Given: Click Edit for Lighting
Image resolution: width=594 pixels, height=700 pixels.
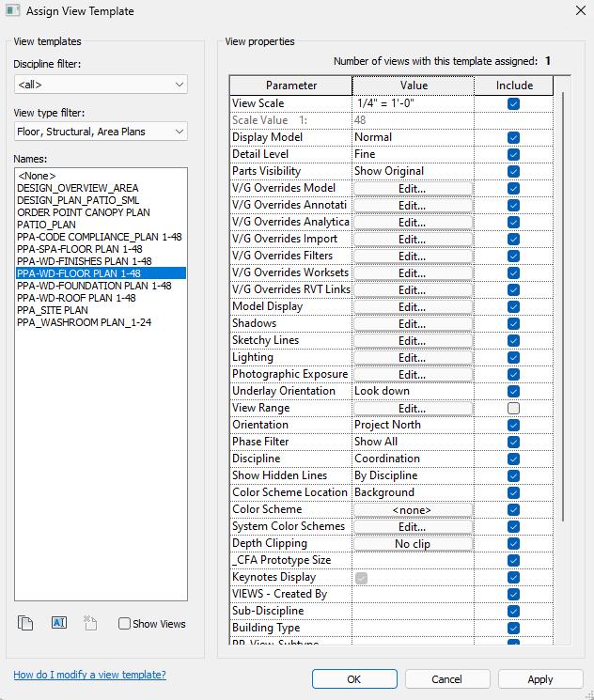Looking at the screenshot, I should pyautogui.click(x=413, y=358).
